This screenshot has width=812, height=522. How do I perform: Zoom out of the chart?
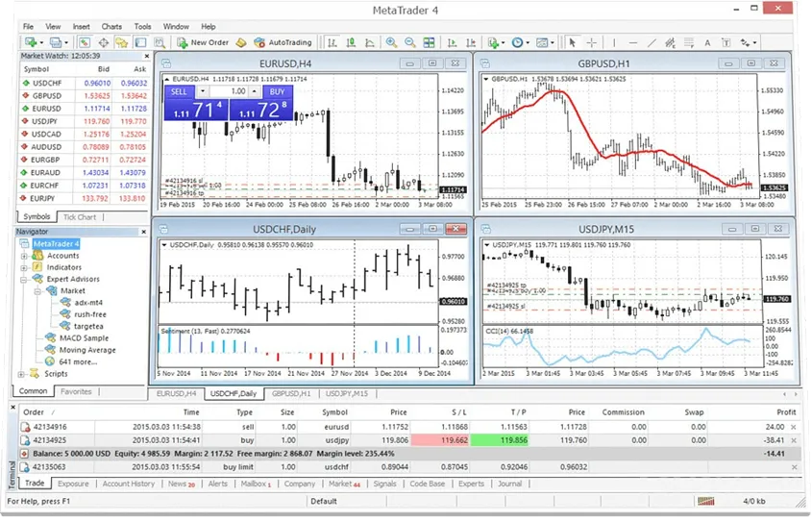410,42
